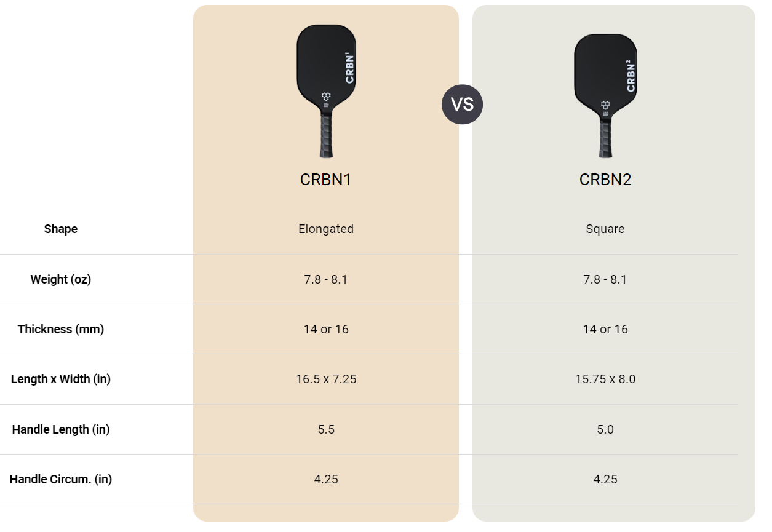Click CRBN2 handle length 5.0
The height and width of the screenshot is (532, 772).
605,429
